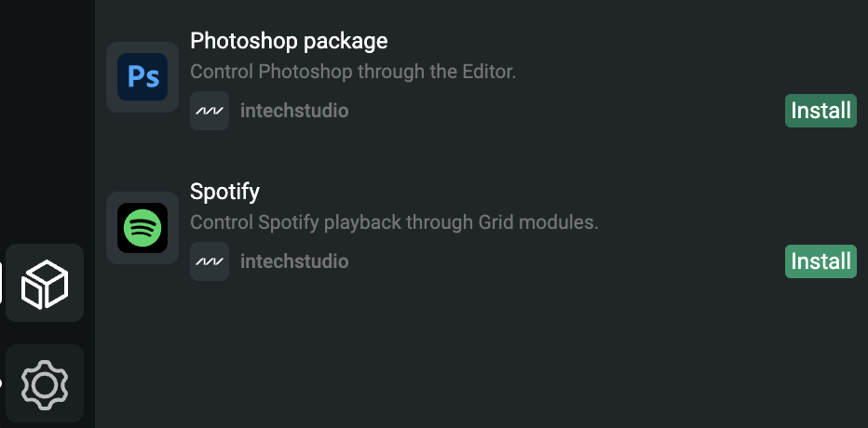Click "Control Photoshop through the Editor" description
The height and width of the screenshot is (428, 868).
pyautogui.click(x=353, y=72)
